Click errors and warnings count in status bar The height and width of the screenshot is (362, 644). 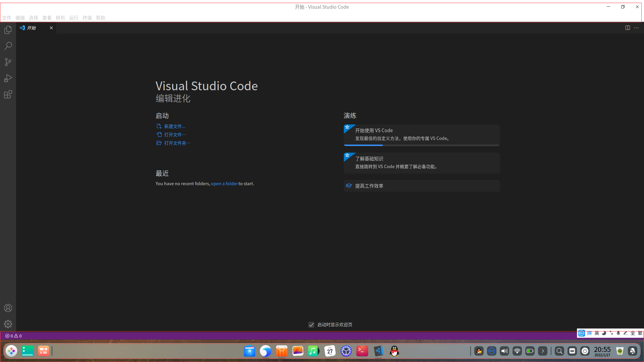pos(13,336)
